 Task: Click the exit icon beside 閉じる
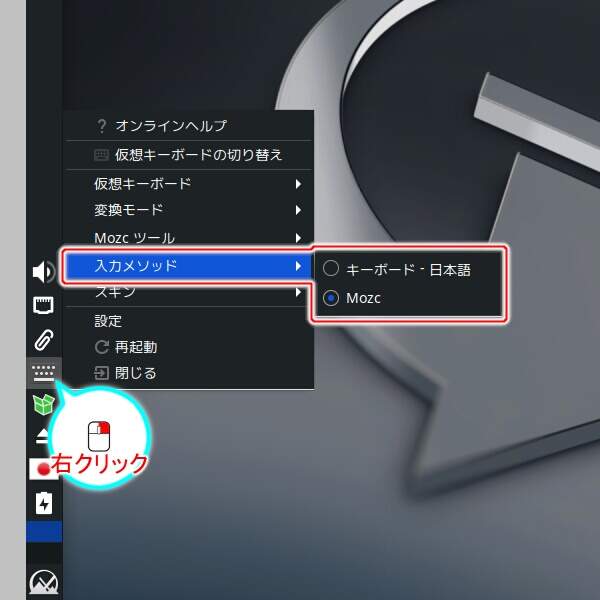pyautogui.click(x=102, y=373)
